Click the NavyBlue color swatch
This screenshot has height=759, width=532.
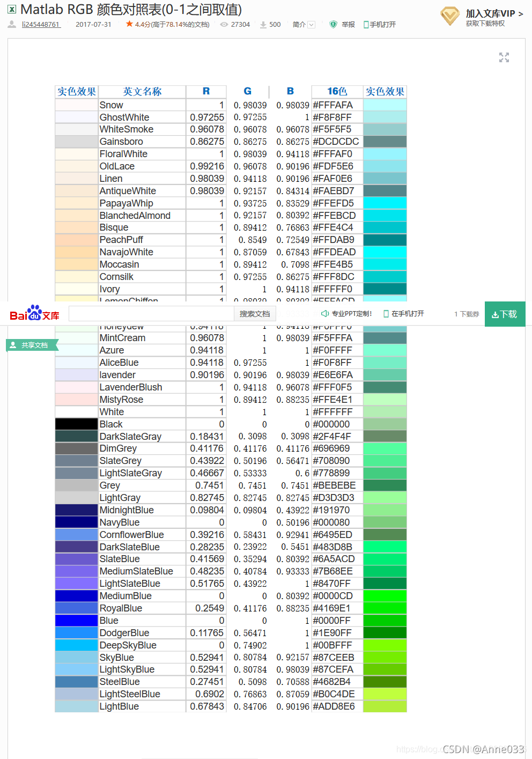[x=76, y=522]
